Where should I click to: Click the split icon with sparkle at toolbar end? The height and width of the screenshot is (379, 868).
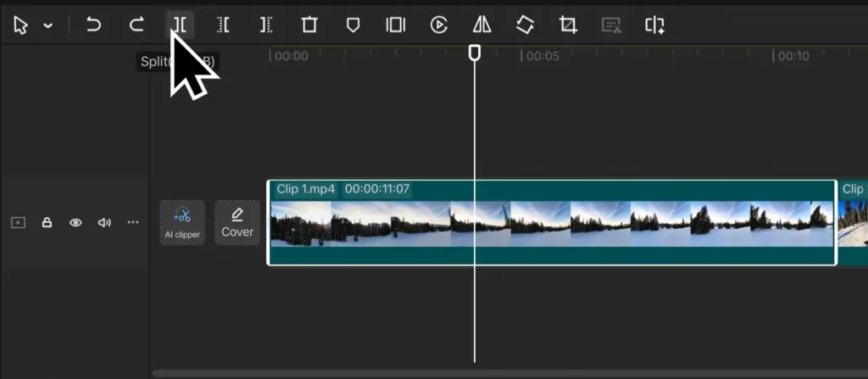click(x=654, y=25)
